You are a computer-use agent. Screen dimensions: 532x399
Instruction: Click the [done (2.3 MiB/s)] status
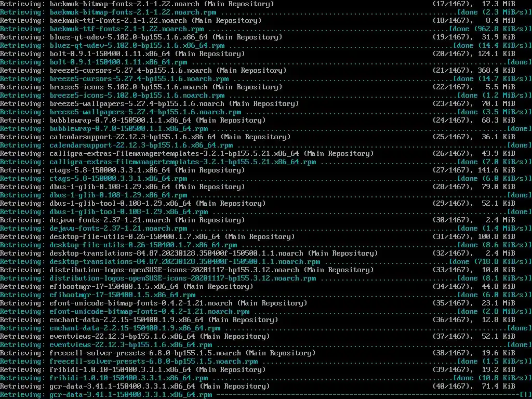point(495,12)
